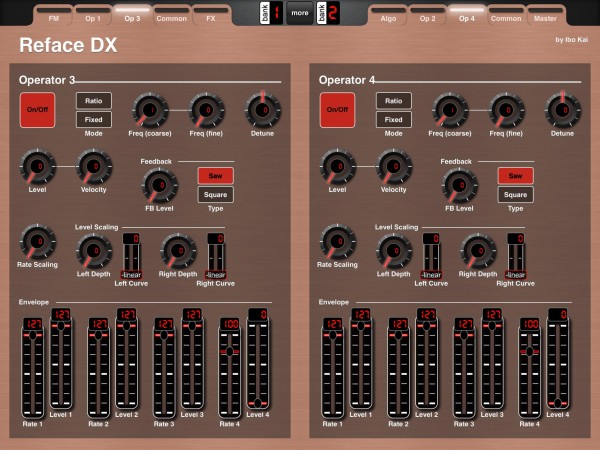Click Operator 3 Right Depth knob

pos(178,251)
